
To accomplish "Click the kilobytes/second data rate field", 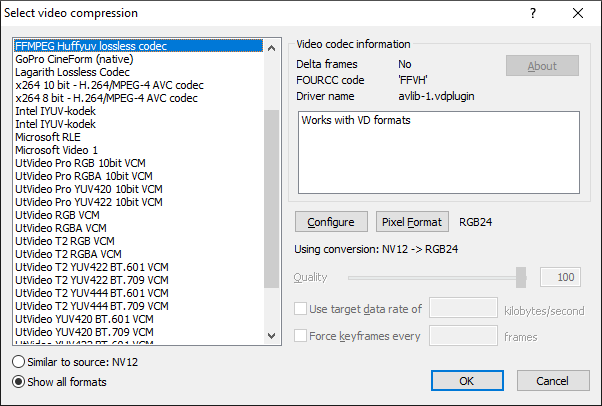I will [463, 309].
